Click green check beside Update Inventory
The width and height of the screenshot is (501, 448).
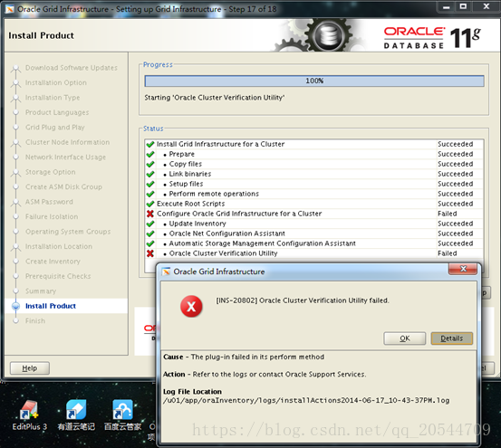click(150, 224)
